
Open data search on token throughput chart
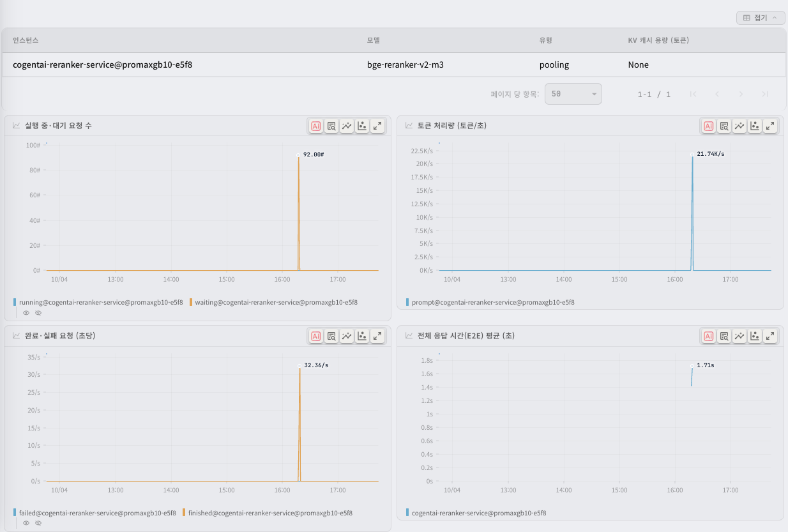coord(724,126)
